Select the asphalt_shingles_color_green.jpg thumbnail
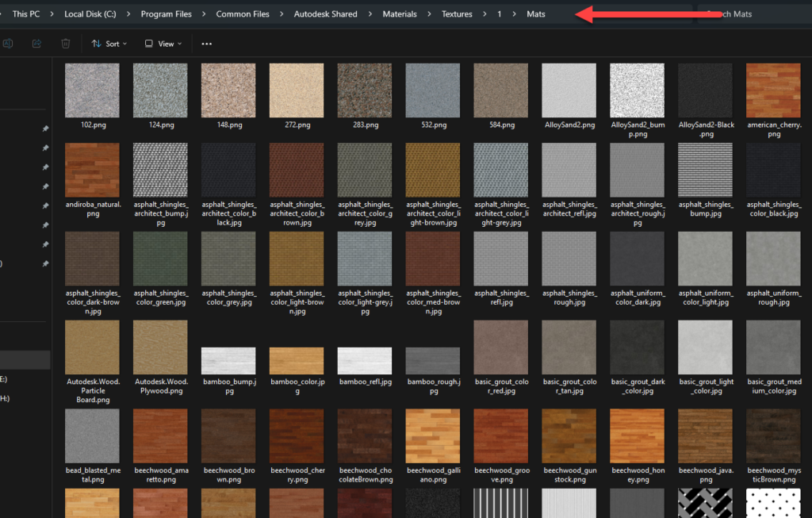 coord(160,259)
